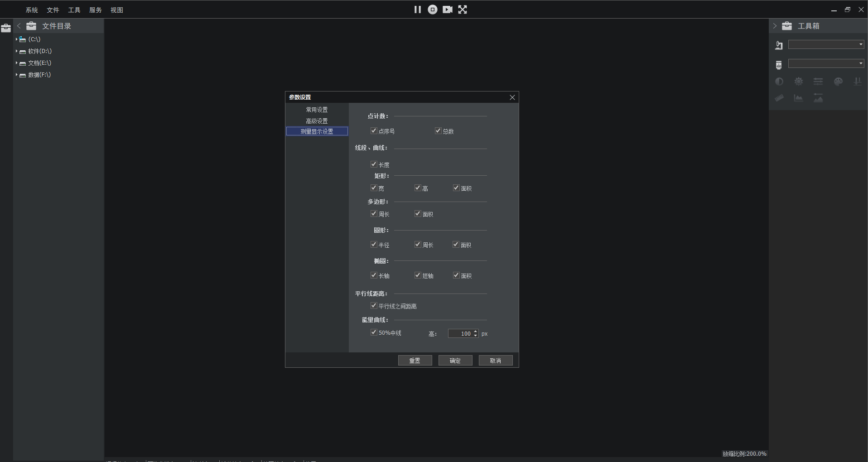Screen dimensions: 868x462
Task: Open the 工具 menu
Action: tap(74, 10)
